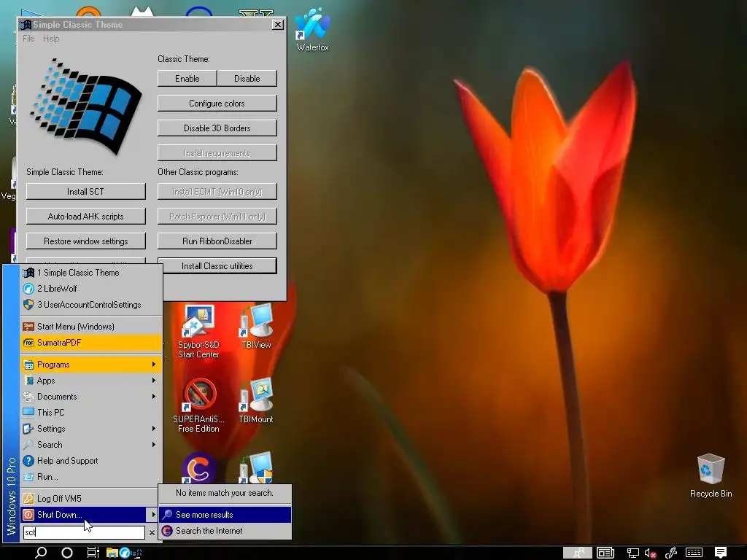Click the Configure colors button
Image resolution: width=747 pixels, height=560 pixels.
tap(217, 104)
